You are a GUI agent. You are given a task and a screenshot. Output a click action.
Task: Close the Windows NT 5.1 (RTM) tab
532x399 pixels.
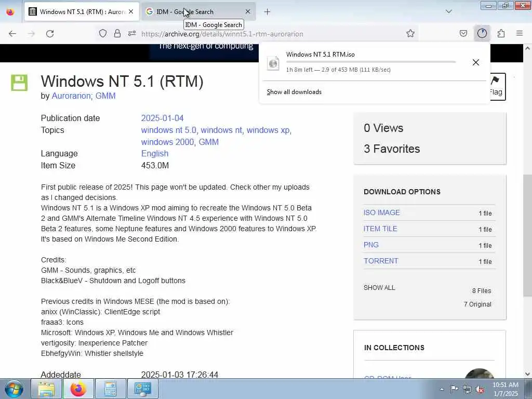pos(131,11)
